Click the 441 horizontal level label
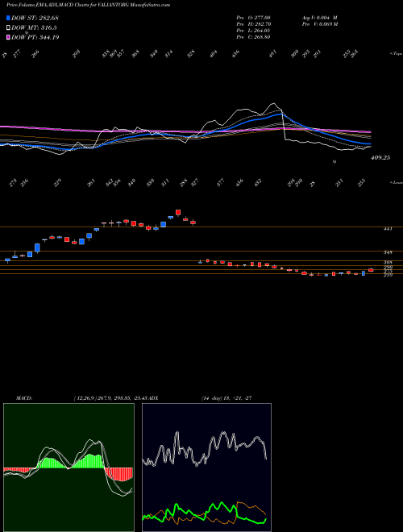This screenshot has width=403, height=532. [388, 229]
